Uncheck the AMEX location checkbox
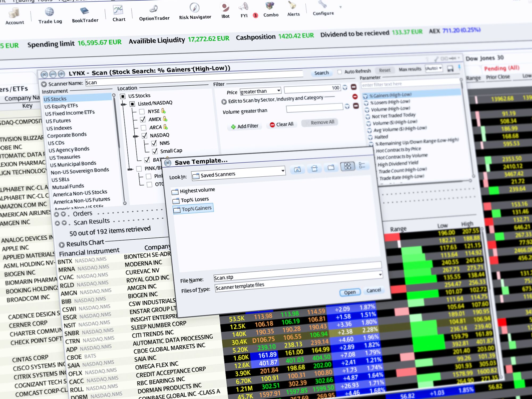The height and width of the screenshot is (399, 532). [x=143, y=119]
